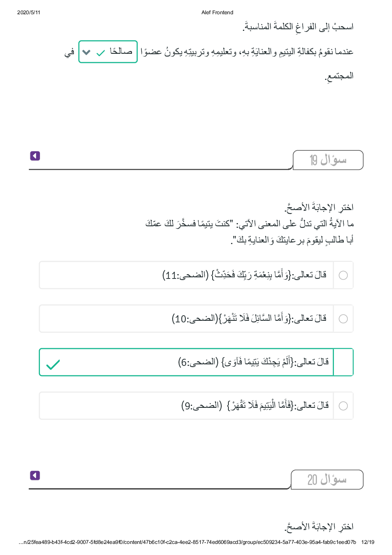Viewport: 392px width, 555px height.
Task: Select the radio button for الضحى:9 answer
Action: 343,406
